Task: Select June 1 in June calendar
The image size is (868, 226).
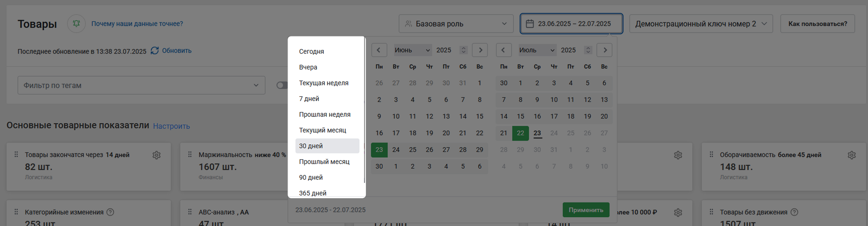Action: (480, 83)
